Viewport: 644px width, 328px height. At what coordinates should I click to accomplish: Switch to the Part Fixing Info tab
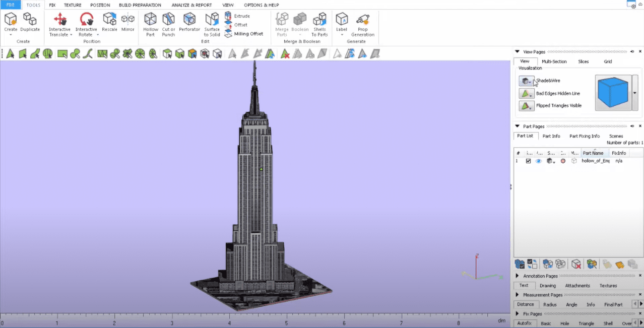(x=584, y=136)
